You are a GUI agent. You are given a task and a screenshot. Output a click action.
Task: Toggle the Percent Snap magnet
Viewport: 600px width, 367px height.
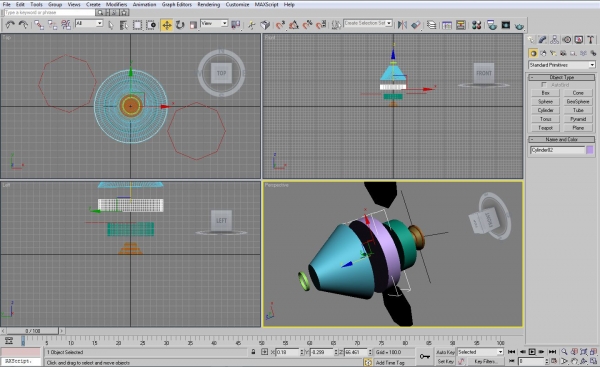point(307,25)
